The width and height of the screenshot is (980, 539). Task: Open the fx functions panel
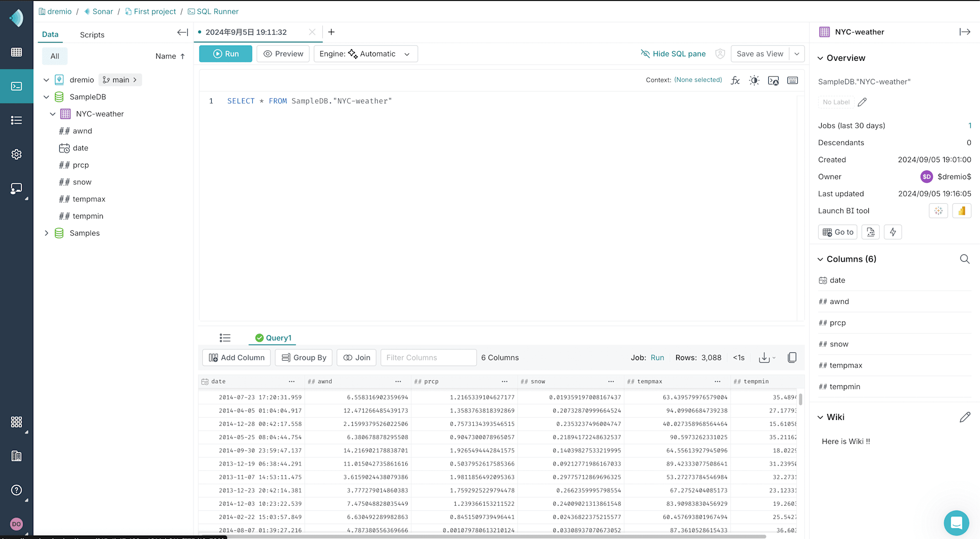coord(735,80)
